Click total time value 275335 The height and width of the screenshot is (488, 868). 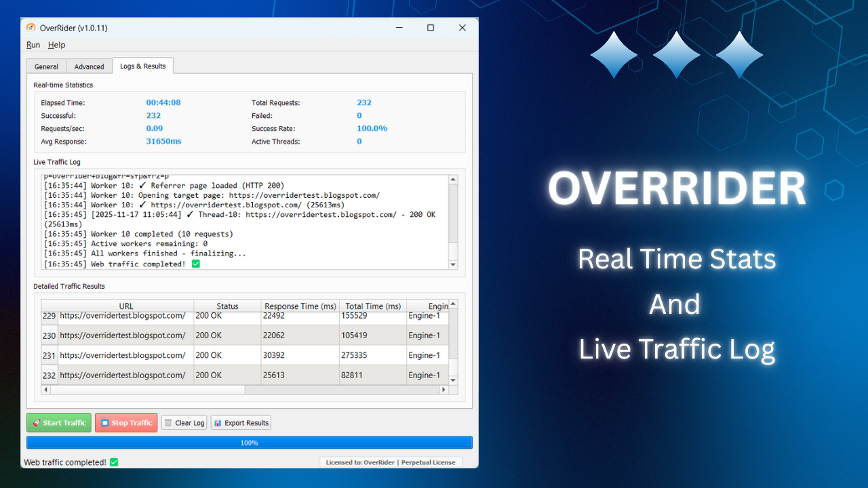(x=354, y=355)
